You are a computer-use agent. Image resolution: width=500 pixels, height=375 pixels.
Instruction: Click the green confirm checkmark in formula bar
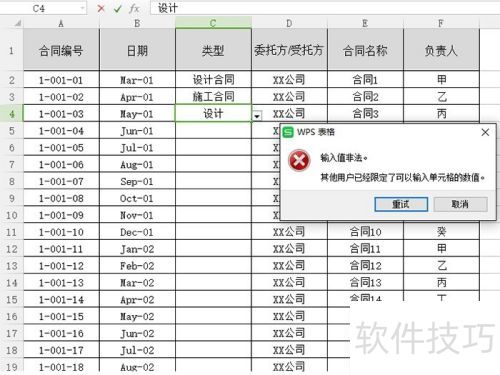117,9
